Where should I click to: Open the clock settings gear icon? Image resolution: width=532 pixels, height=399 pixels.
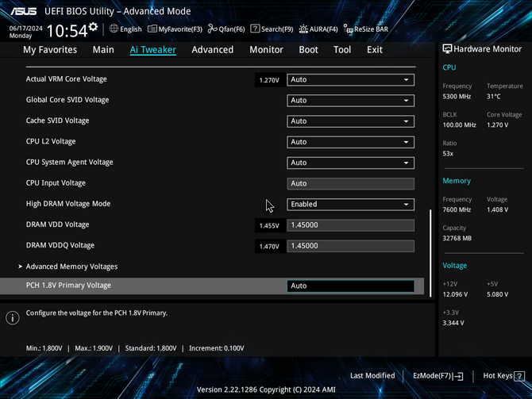pyautogui.click(x=93, y=27)
